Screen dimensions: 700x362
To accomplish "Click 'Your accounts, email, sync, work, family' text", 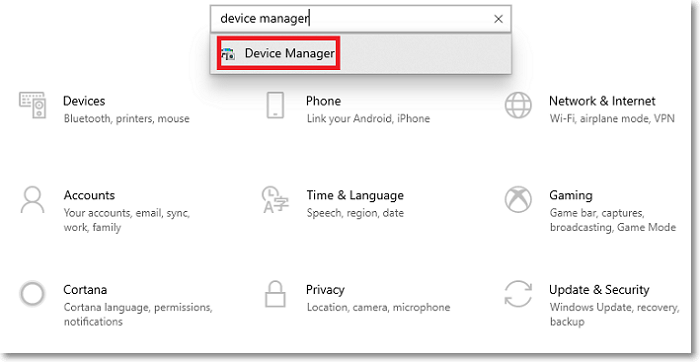I will point(127,220).
